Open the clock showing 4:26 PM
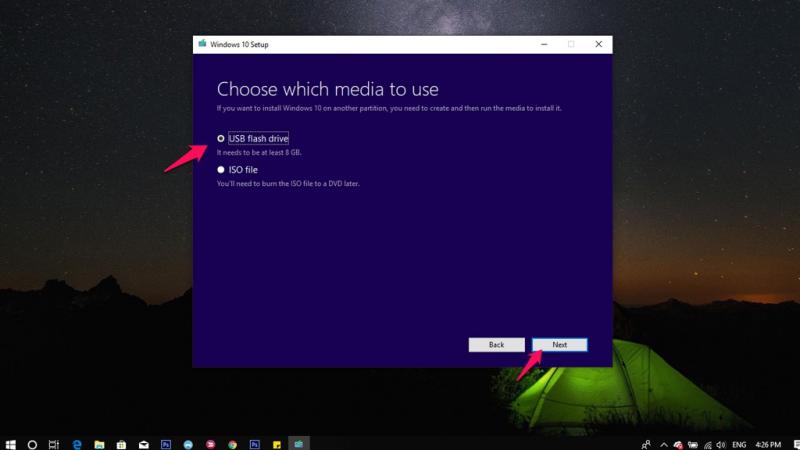 click(x=768, y=443)
